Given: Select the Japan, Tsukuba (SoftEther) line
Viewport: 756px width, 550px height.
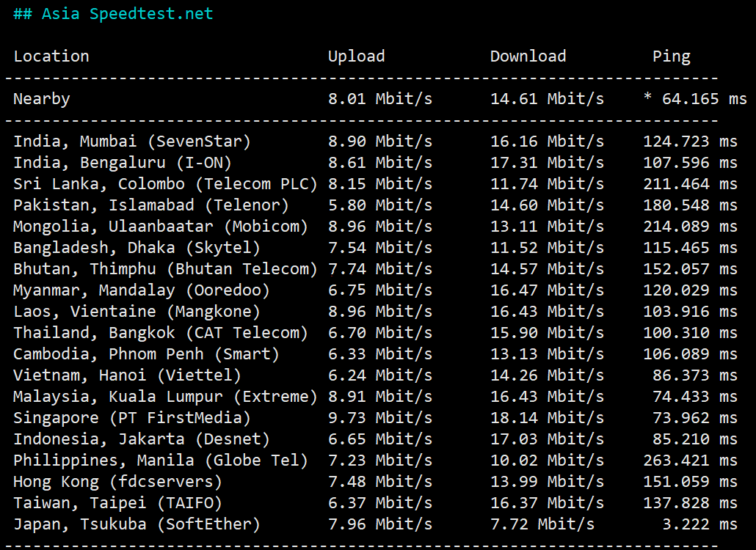Looking at the screenshot, I should coord(137,524).
